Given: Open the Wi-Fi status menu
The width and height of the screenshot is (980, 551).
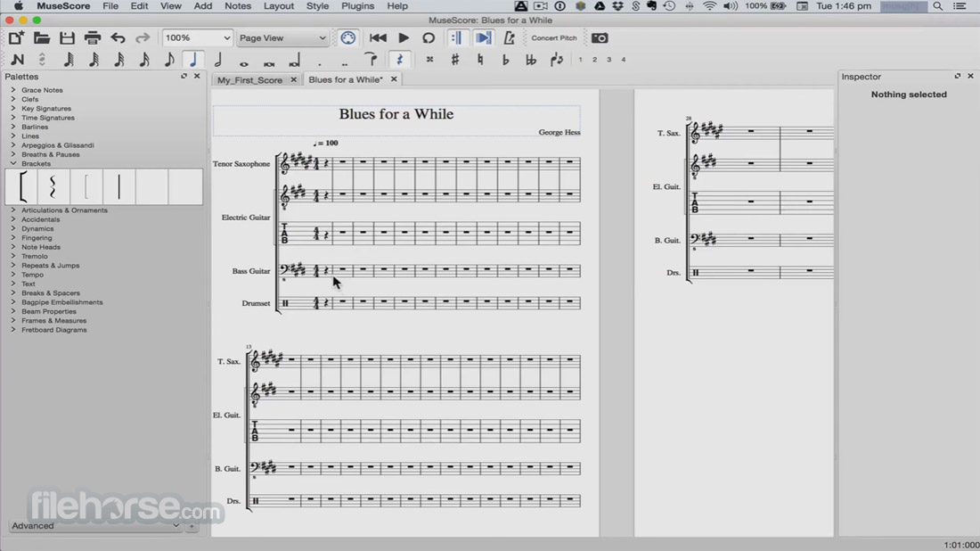Looking at the screenshot, I should [x=709, y=6].
